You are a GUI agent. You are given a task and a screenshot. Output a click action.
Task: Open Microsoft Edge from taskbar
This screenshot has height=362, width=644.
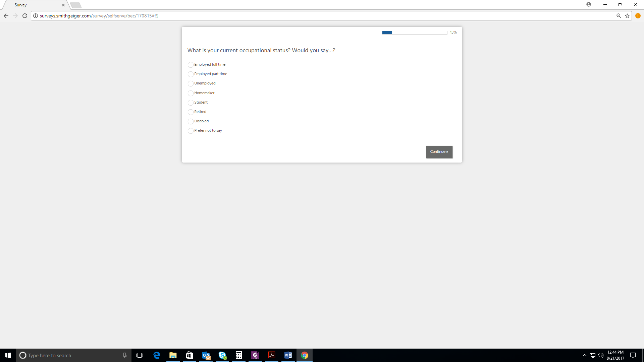[157, 355]
